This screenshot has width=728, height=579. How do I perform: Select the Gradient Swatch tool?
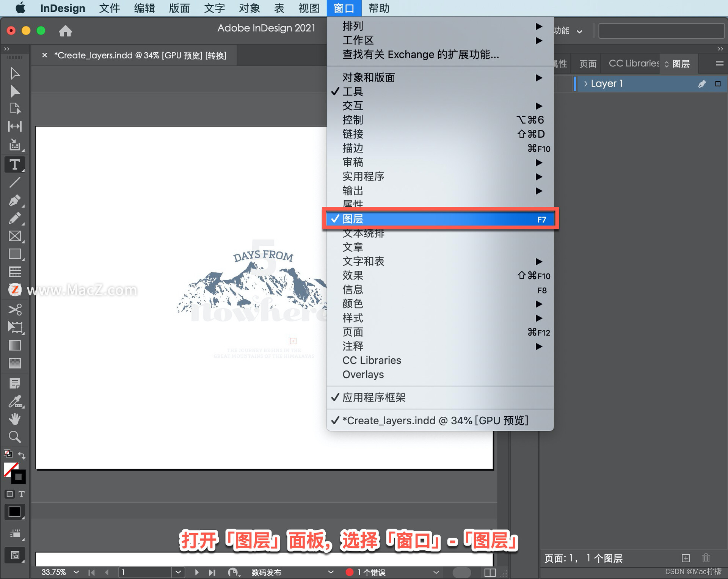coord(15,345)
